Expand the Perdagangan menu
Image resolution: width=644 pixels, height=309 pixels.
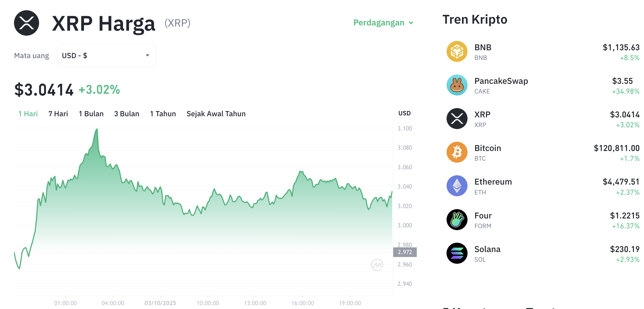[x=383, y=23]
